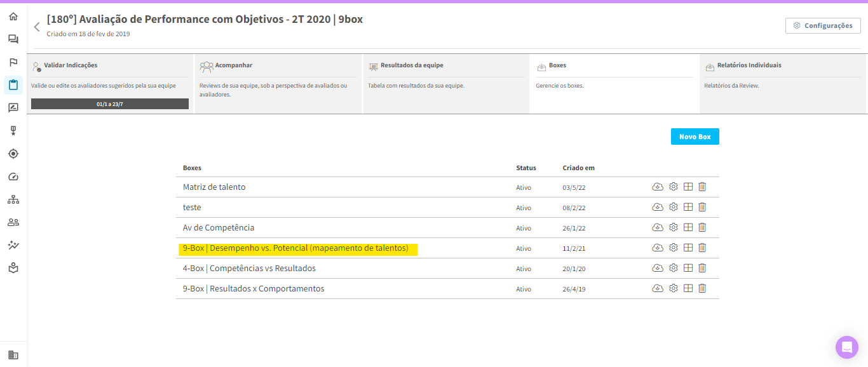
Task: Click the Novo Box button
Action: (x=695, y=137)
